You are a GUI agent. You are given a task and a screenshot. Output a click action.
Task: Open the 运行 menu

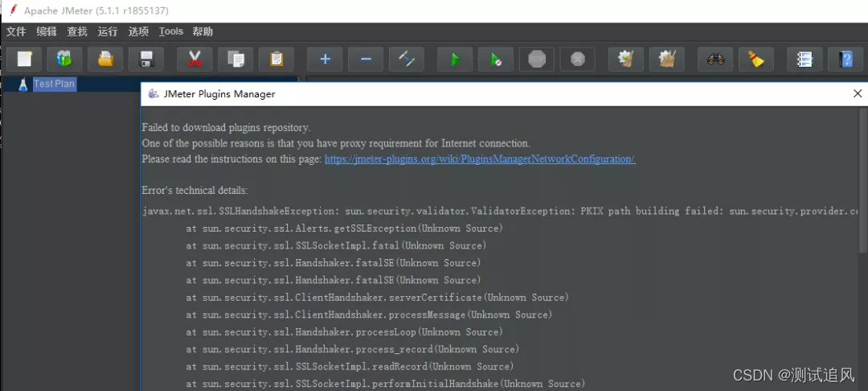108,31
